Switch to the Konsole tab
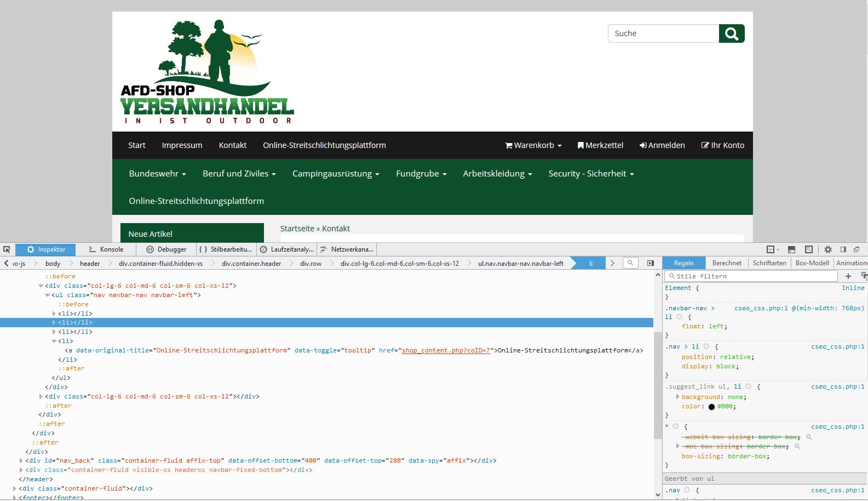Viewport: 868px width, 501px height. click(x=106, y=249)
